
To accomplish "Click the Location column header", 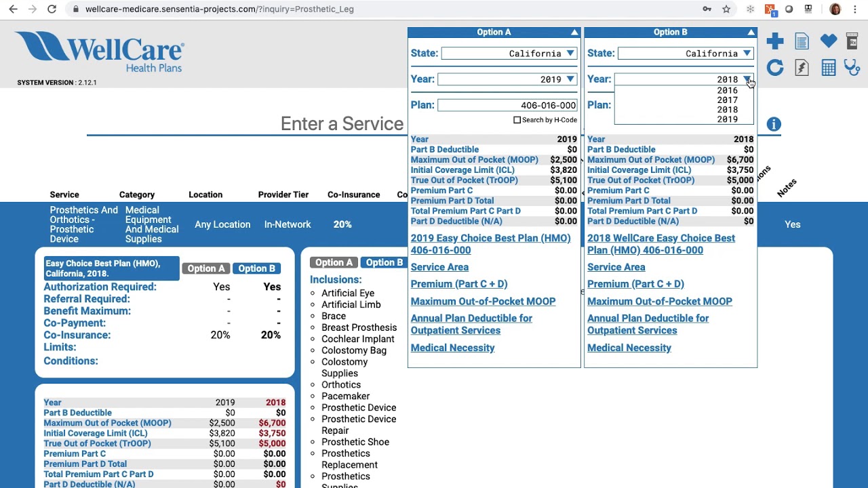I will pyautogui.click(x=205, y=195).
